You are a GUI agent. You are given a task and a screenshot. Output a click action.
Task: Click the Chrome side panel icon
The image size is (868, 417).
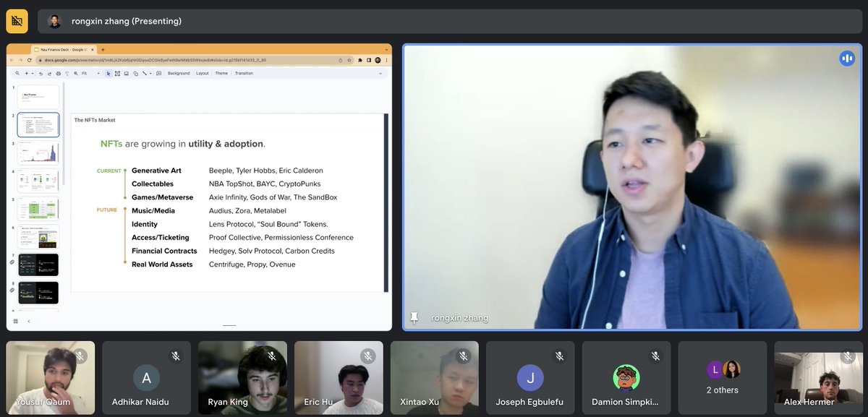point(369,60)
